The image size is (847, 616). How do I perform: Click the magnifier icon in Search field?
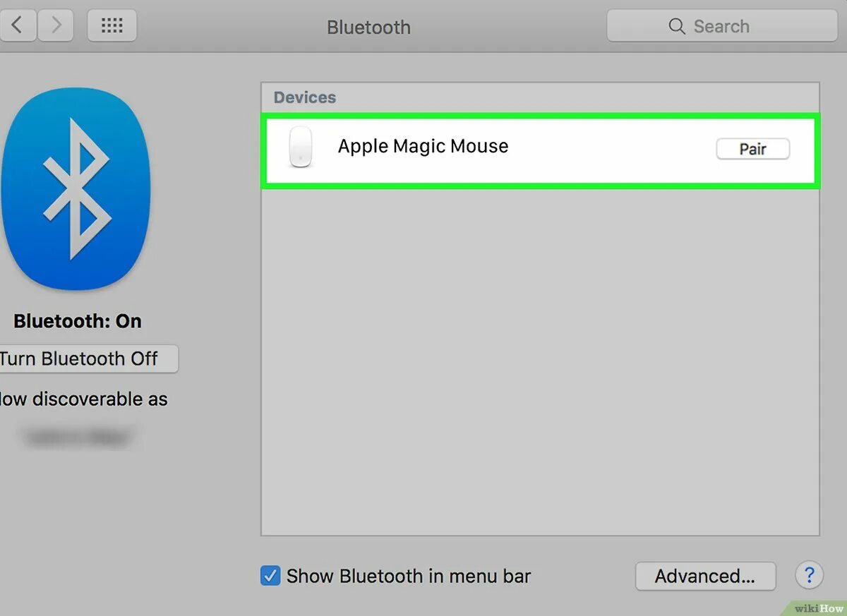click(676, 26)
